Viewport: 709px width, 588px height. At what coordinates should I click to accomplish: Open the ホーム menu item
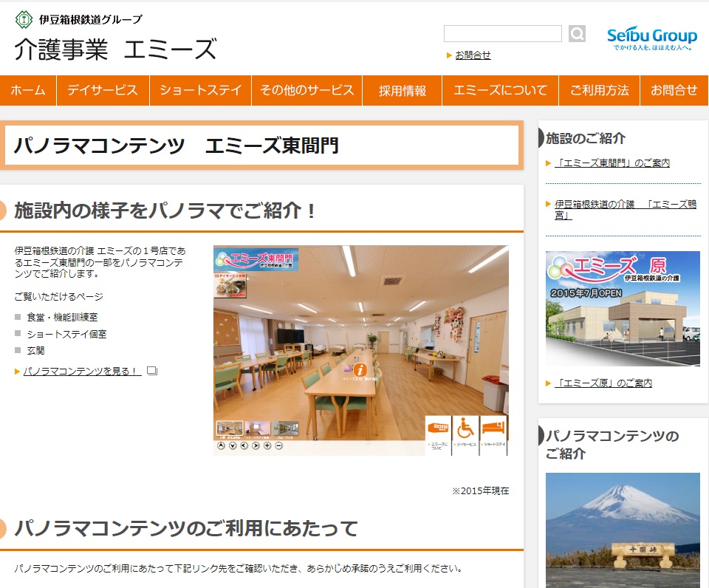click(x=28, y=90)
